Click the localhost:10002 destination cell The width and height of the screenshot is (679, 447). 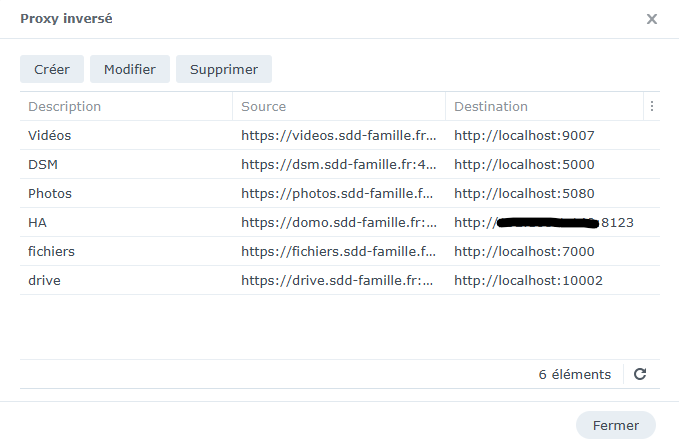coord(528,280)
